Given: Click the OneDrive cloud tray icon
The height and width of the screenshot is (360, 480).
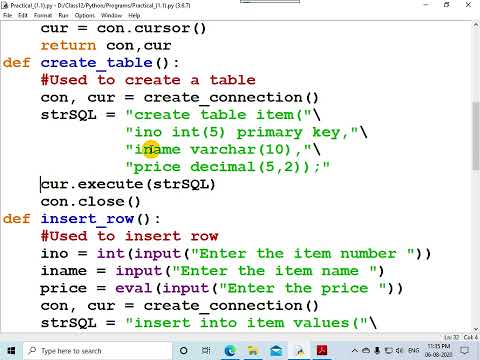Looking at the screenshot, I should 366,351.
